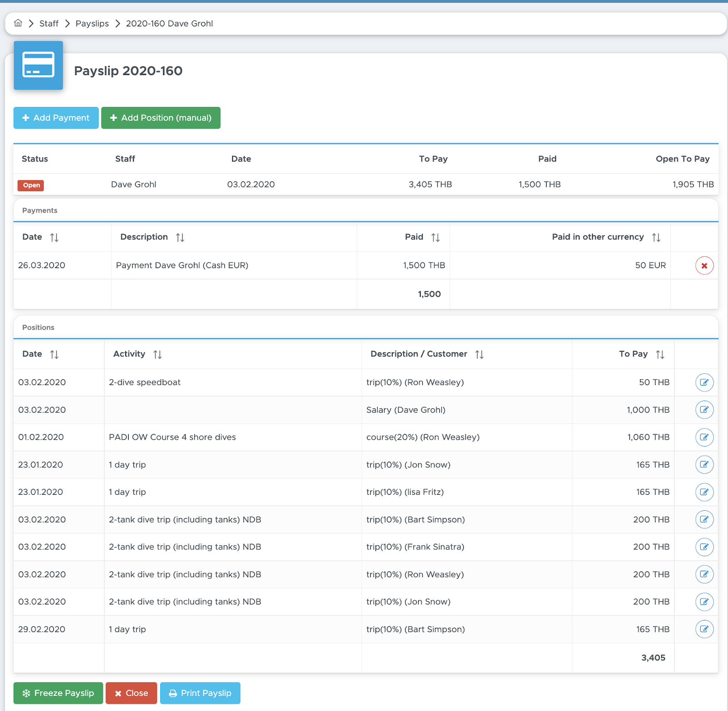Click the Print Payslip button
Image resolution: width=728 pixels, height=711 pixels.
[x=200, y=693]
